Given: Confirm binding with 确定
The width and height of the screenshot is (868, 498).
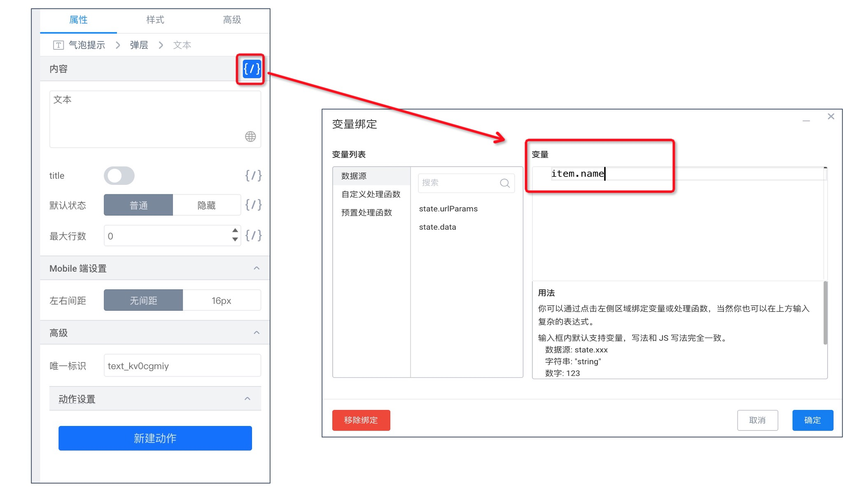Looking at the screenshot, I should (812, 420).
